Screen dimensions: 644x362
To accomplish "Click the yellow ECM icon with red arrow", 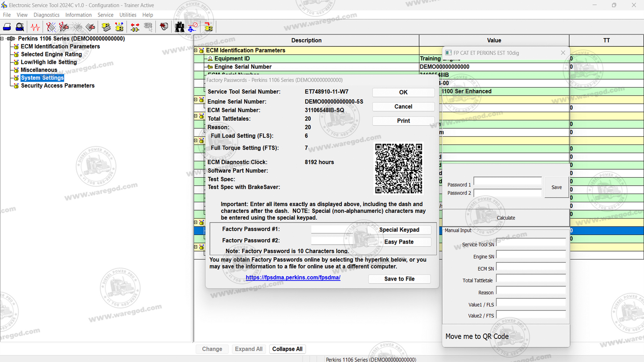I will 208,27.
